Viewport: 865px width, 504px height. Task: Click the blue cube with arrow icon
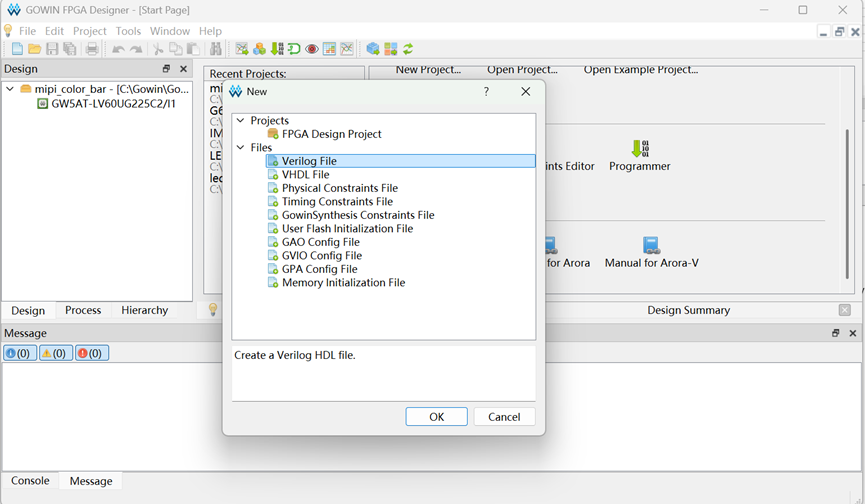(x=373, y=49)
